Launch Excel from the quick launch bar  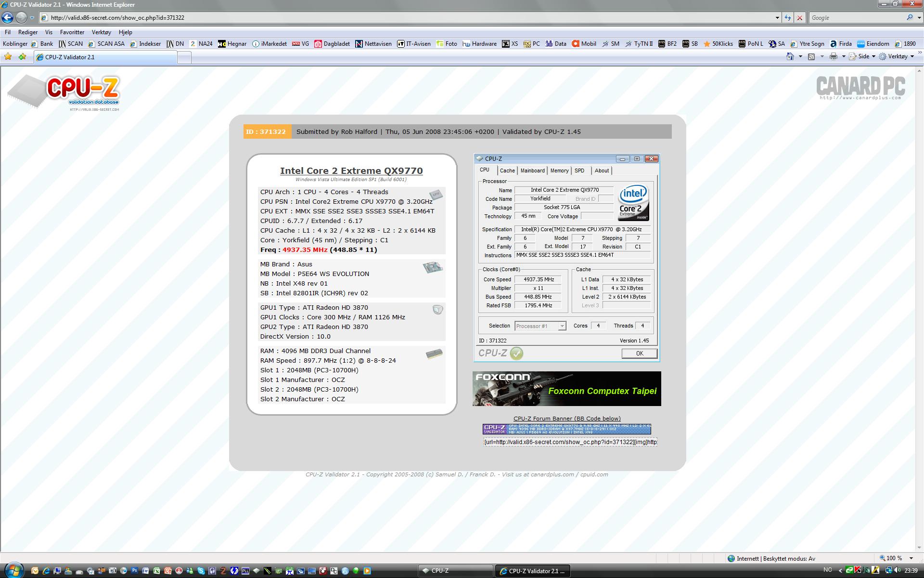(156, 571)
